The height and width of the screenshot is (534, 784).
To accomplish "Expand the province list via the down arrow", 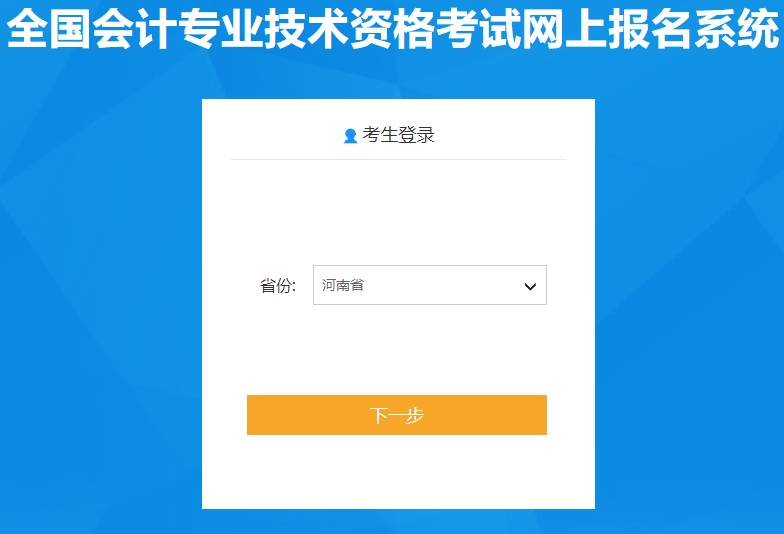I will pos(530,286).
